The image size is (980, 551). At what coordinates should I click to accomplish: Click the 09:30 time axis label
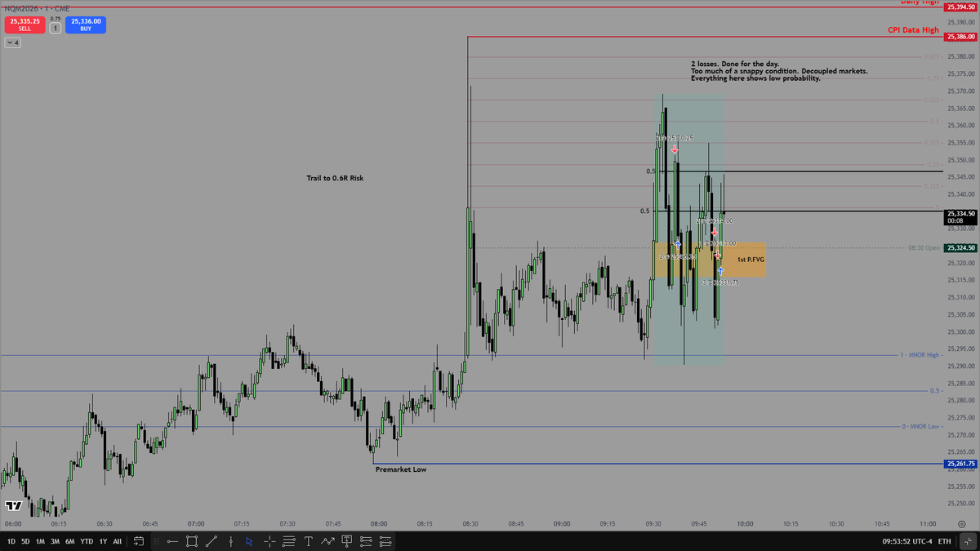652,523
